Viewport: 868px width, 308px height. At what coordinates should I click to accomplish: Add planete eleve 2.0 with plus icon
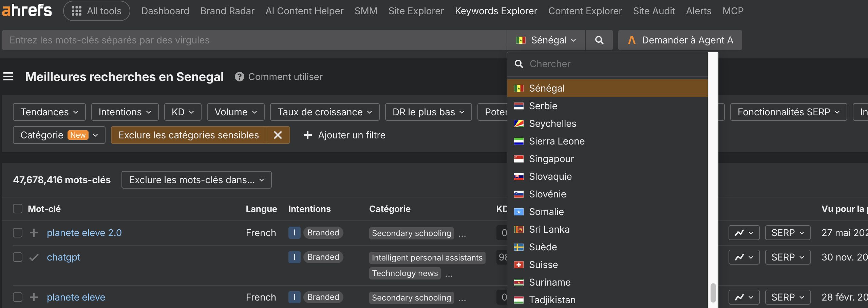tap(34, 233)
